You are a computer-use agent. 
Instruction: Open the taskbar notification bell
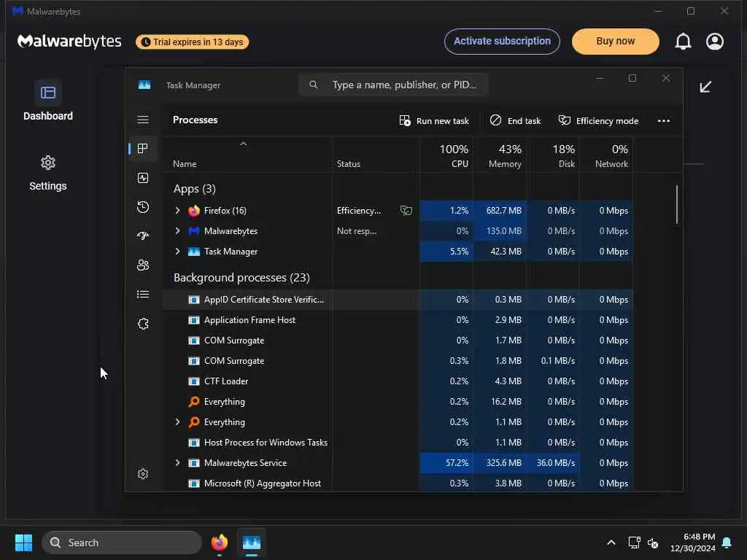coord(727,542)
